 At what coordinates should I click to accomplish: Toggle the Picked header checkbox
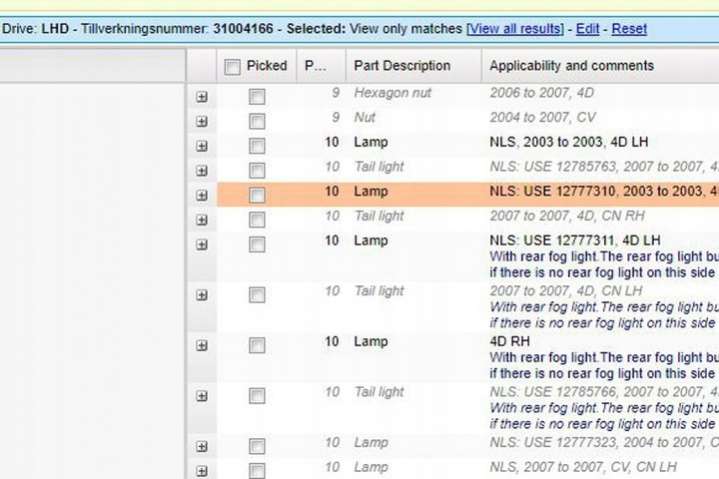(233, 67)
